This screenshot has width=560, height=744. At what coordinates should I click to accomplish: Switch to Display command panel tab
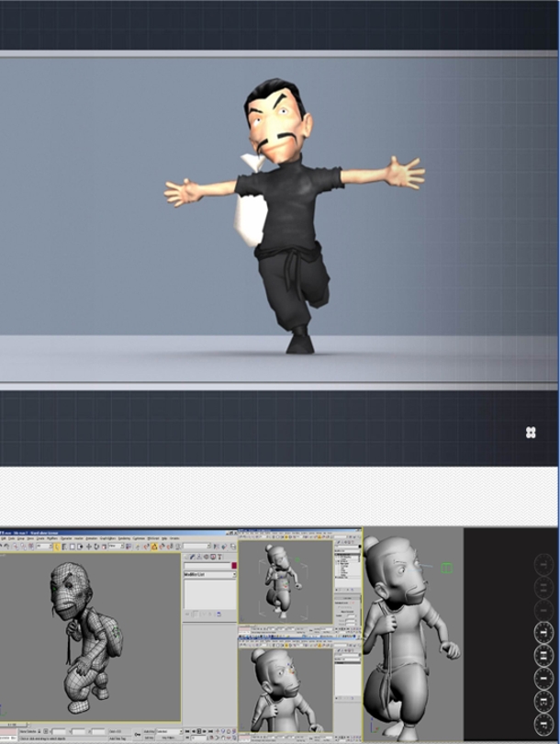pyautogui.click(x=213, y=557)
